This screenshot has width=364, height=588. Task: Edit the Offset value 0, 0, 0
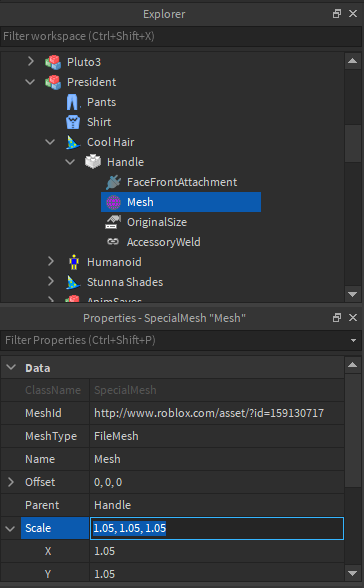[217, 482]
